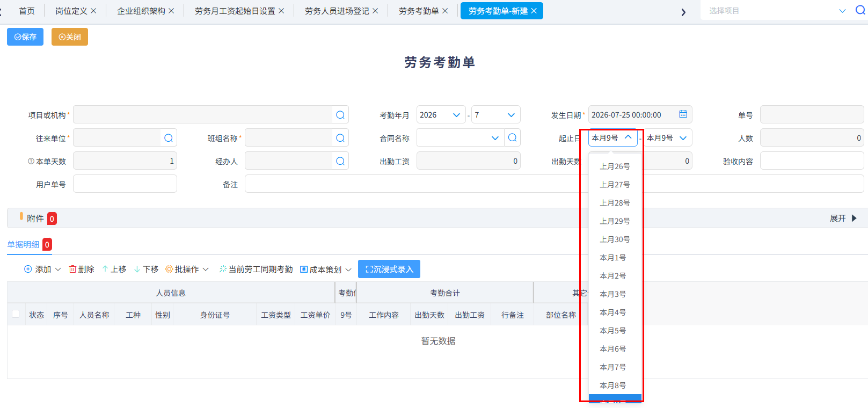
Task: Switch to the 企业组织架构 tab
Action: [141, 11]
